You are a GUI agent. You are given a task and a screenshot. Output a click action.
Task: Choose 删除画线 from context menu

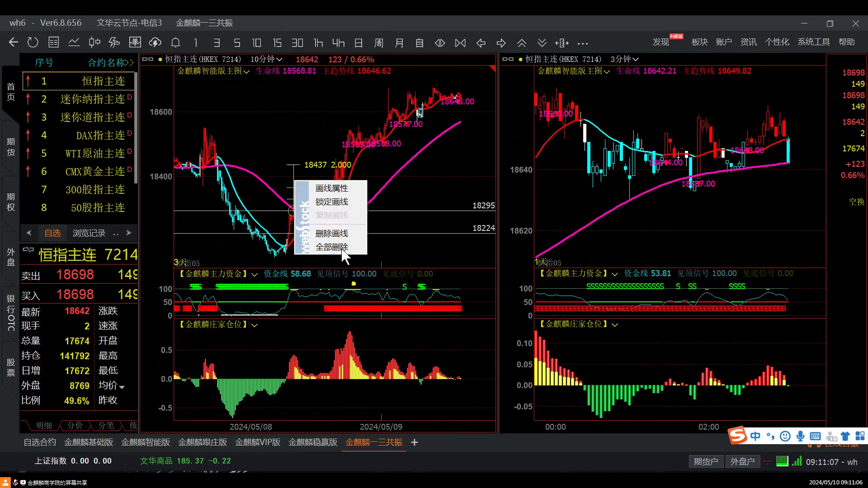tap(332, 234)
